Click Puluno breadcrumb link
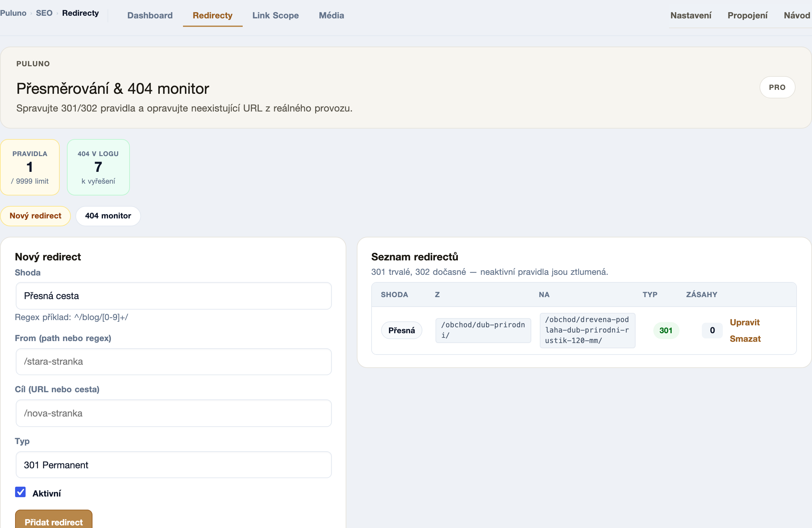 point(13,13)
